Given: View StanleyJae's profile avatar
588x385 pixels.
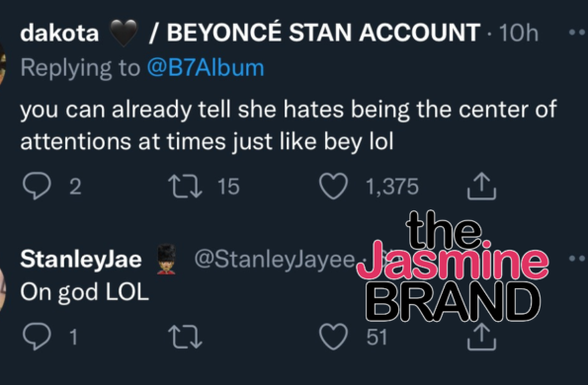Looking at the screenshot, I should 3,289.
